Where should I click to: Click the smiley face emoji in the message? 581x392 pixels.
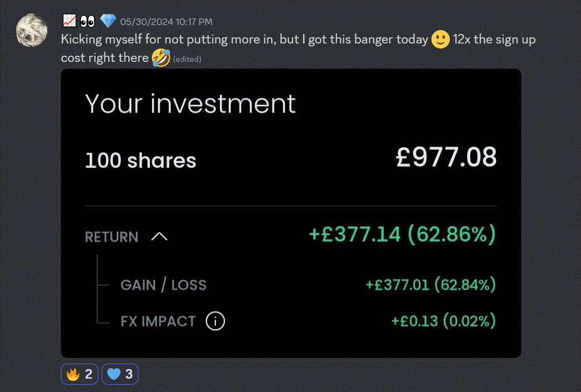[x=440, y=40]
